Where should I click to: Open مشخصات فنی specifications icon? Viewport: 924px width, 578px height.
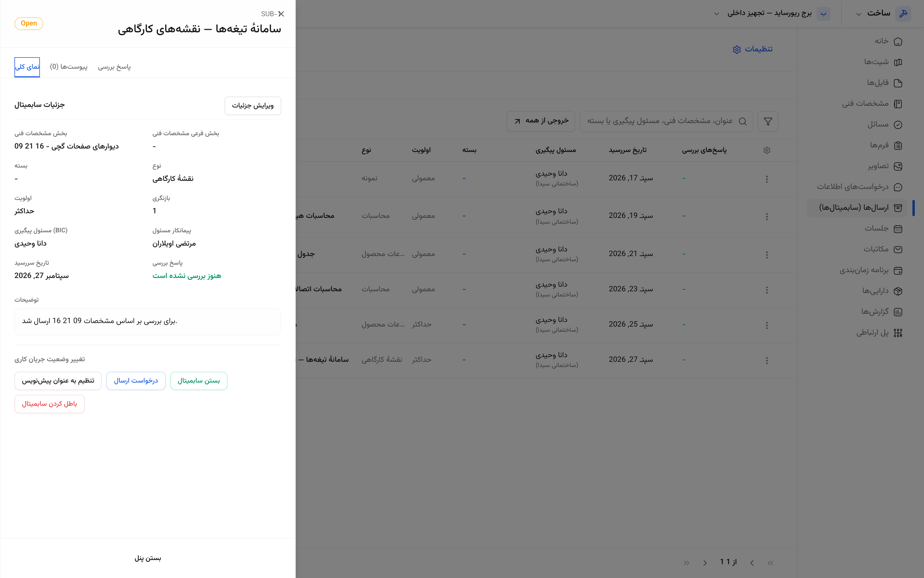[898, 103]
